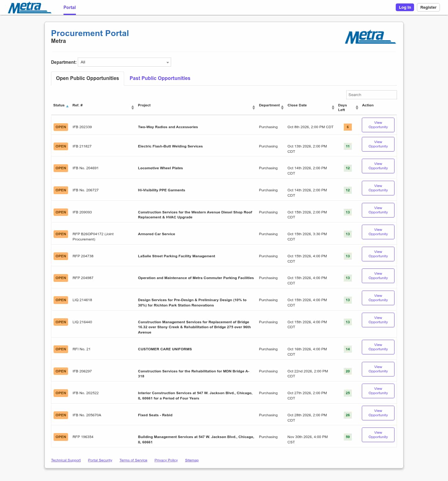View Opportunity for Armored Car Service
This screenshot has width=448, height=481.
click(x=378, y=232)
